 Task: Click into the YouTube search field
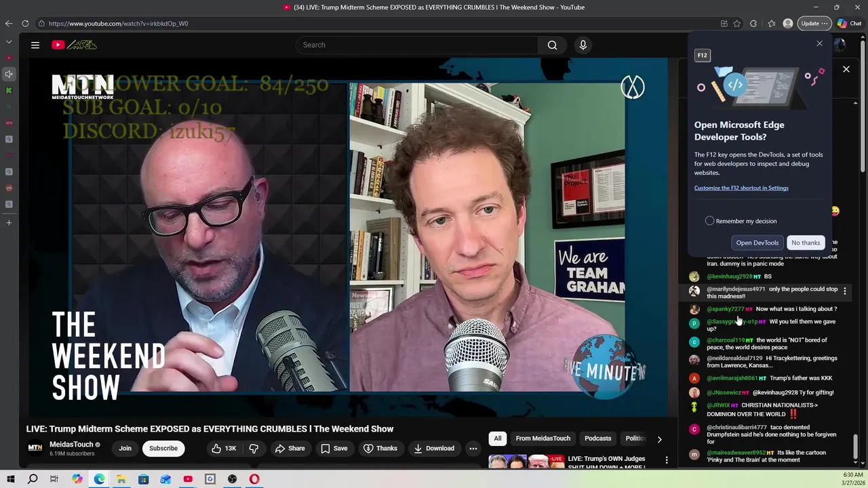tap(417, 45)
